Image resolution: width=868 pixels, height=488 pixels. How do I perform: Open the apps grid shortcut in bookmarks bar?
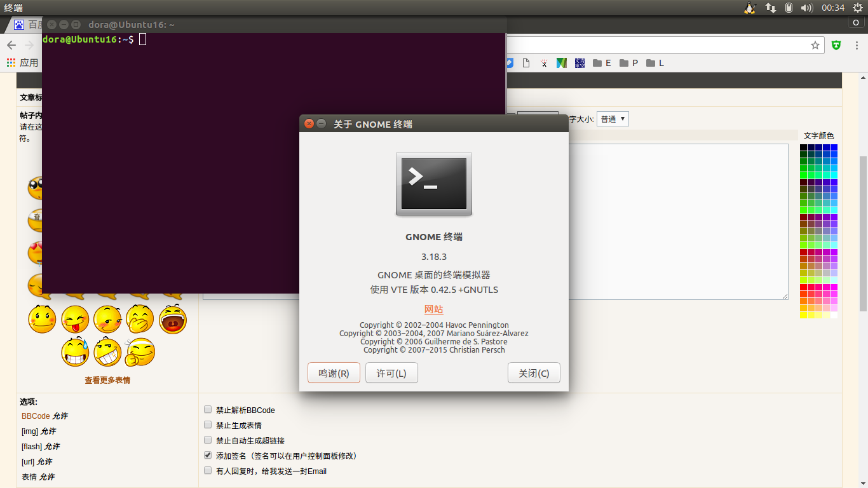22,63
